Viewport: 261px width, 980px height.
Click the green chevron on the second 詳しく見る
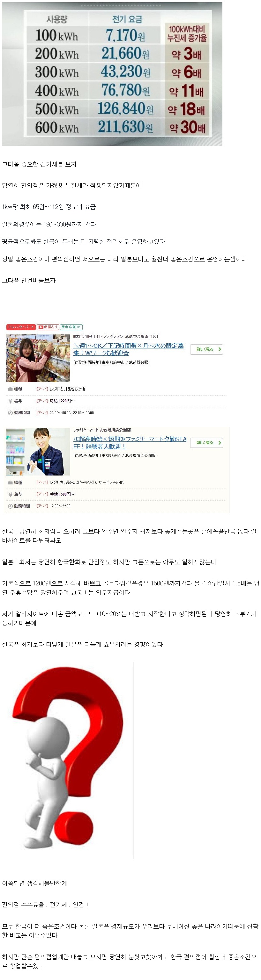pyautogui.click(x=220, y=442)
